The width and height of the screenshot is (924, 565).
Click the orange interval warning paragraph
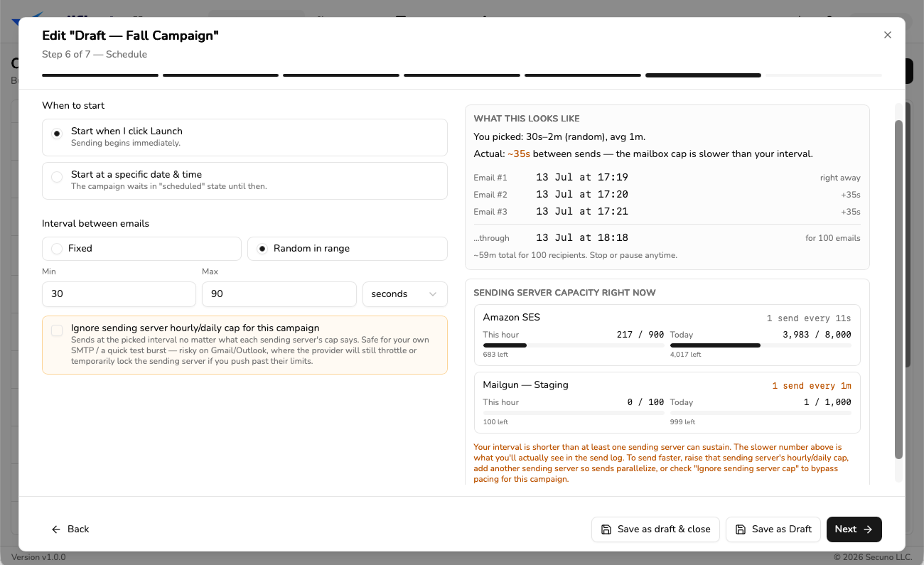click(x=661, y=463)
